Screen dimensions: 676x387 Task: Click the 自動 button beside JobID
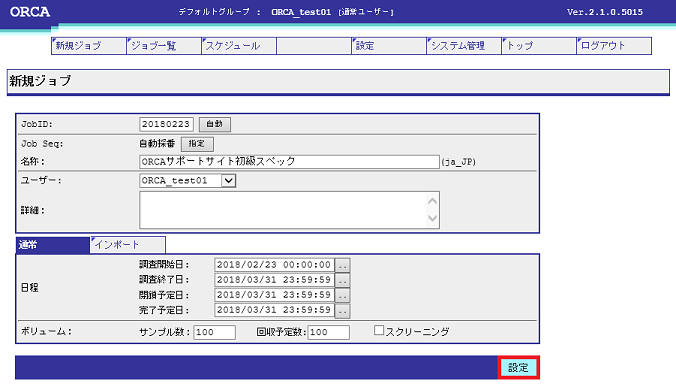click(215, 124)
